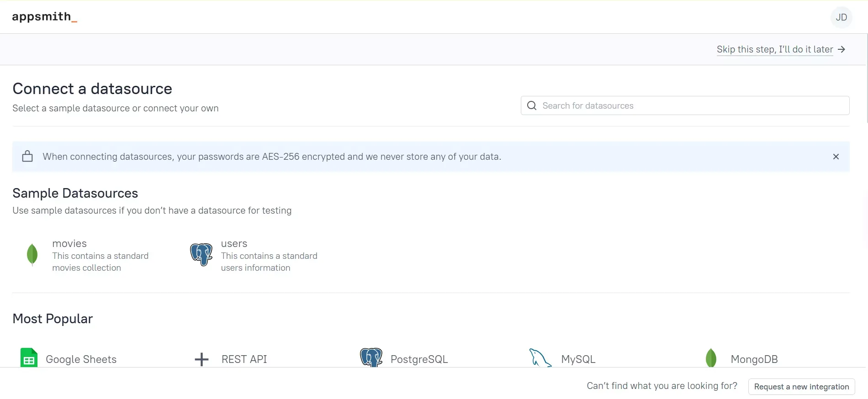Choose the MySQL datasource label
Viewport: 868px width, 399px height.
point(578,359)
